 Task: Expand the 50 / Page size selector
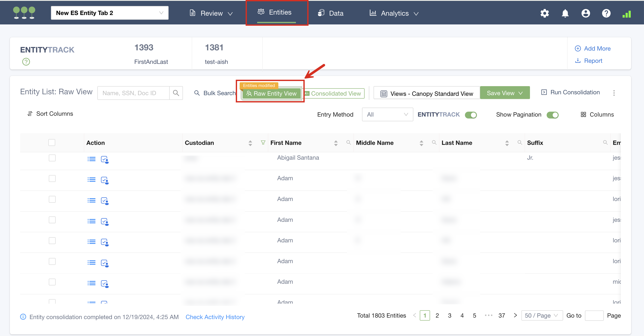542,315
